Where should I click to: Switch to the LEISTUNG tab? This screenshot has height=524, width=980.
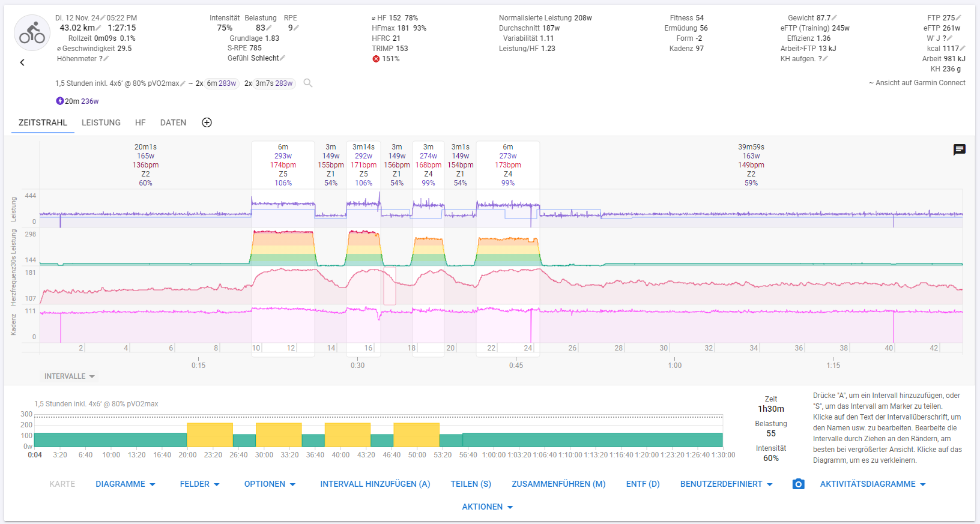tap(101, 122)
